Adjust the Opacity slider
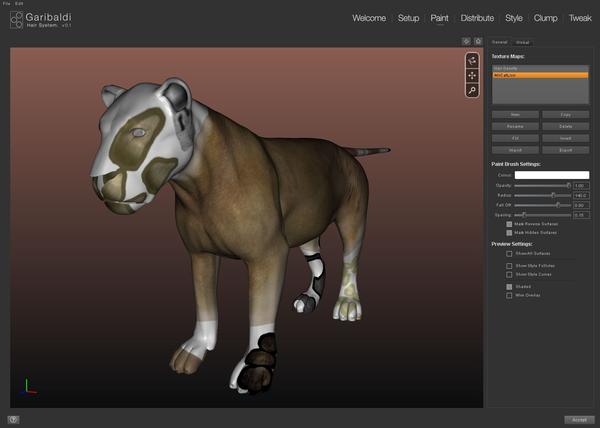 [x=542, y=186]
